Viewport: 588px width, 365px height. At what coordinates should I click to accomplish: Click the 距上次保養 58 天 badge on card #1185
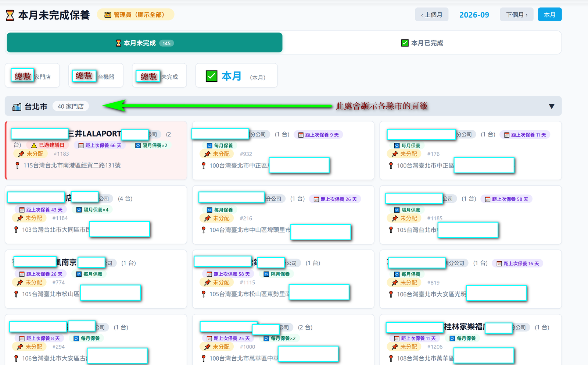[x=506, y=199]
